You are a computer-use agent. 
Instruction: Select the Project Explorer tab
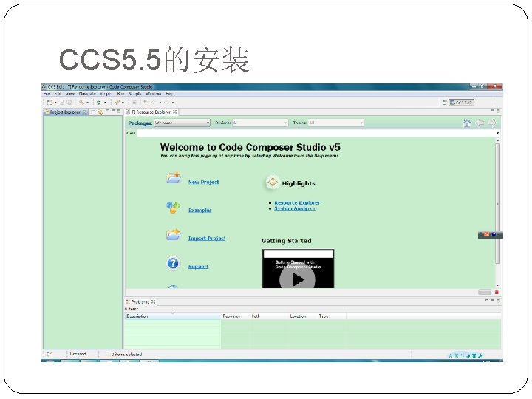coord(65,112)
